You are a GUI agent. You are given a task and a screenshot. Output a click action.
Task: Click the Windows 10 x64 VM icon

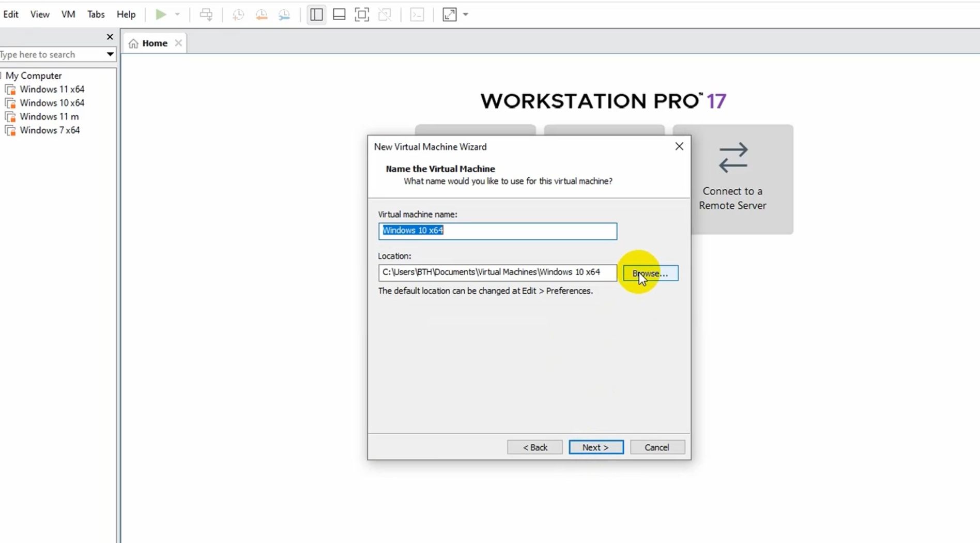pos(10,103)
